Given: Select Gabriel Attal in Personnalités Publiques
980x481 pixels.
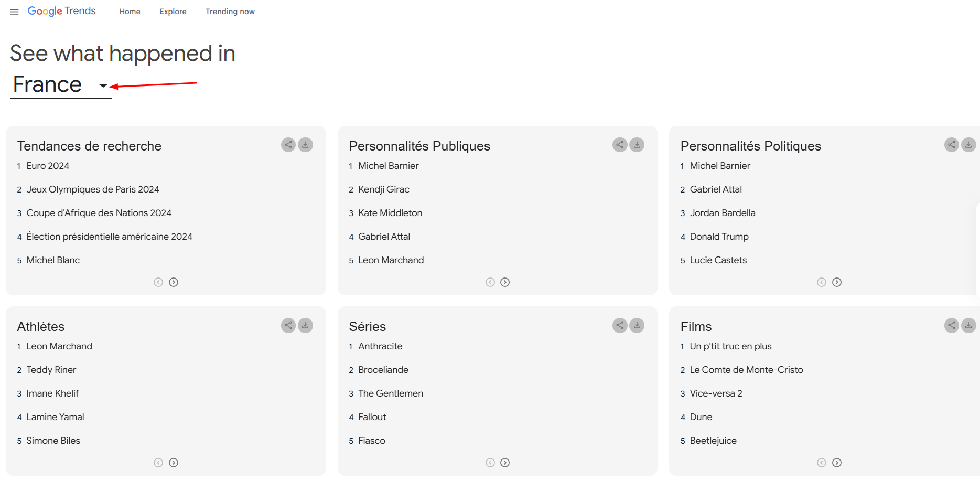Looking at the screenshot, I should tap(384, 237).
